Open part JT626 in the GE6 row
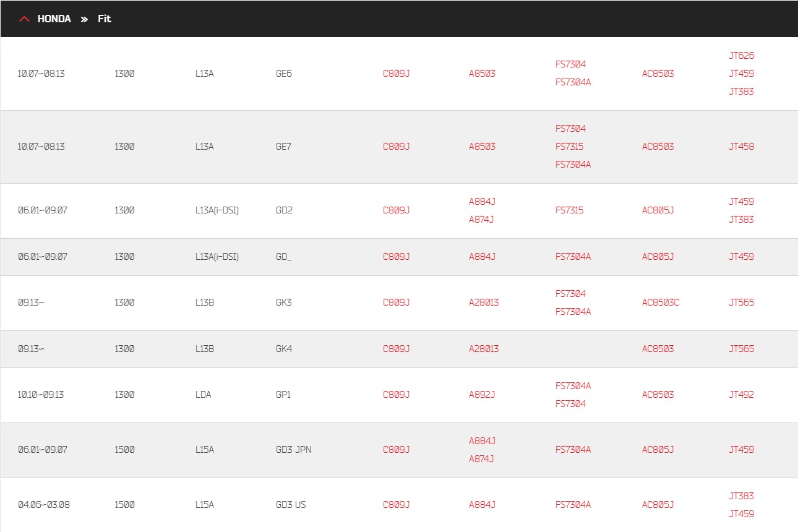This screenshot has height=532, width=798. pyautogui.click(x=742, y=55)
